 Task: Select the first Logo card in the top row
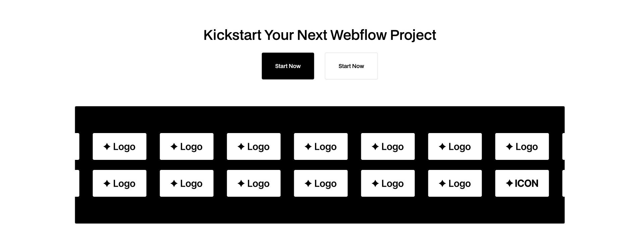coord(119,146)
